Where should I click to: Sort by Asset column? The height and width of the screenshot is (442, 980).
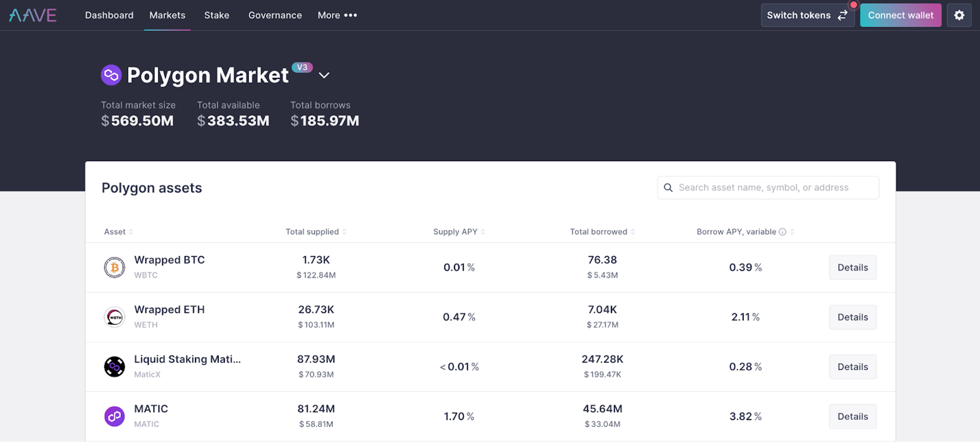(119, 232)
